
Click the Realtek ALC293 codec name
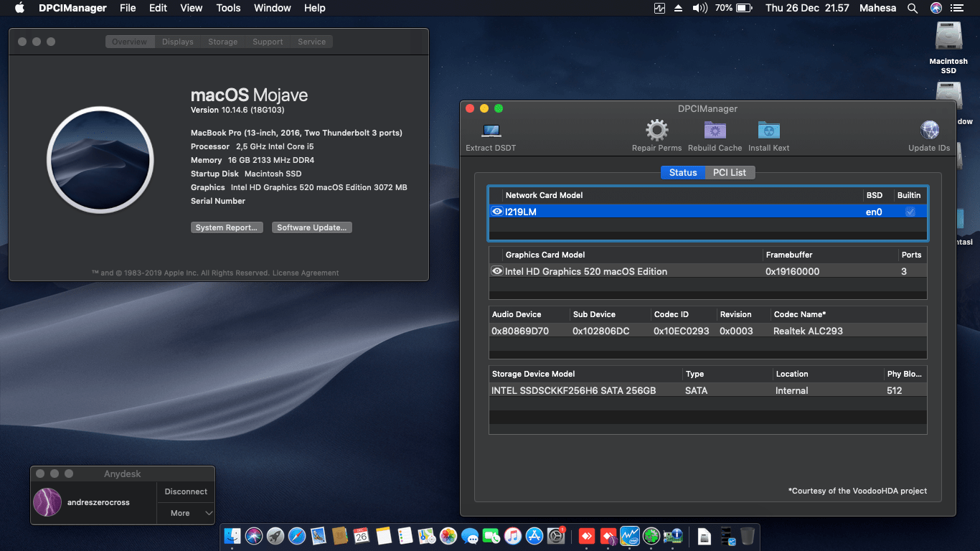[808, 331]
